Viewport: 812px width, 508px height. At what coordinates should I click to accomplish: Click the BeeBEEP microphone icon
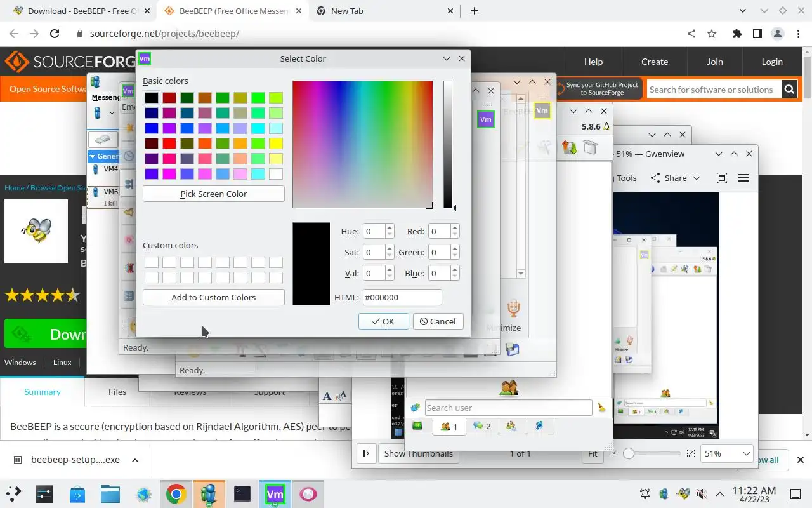[x=513, y=309]
